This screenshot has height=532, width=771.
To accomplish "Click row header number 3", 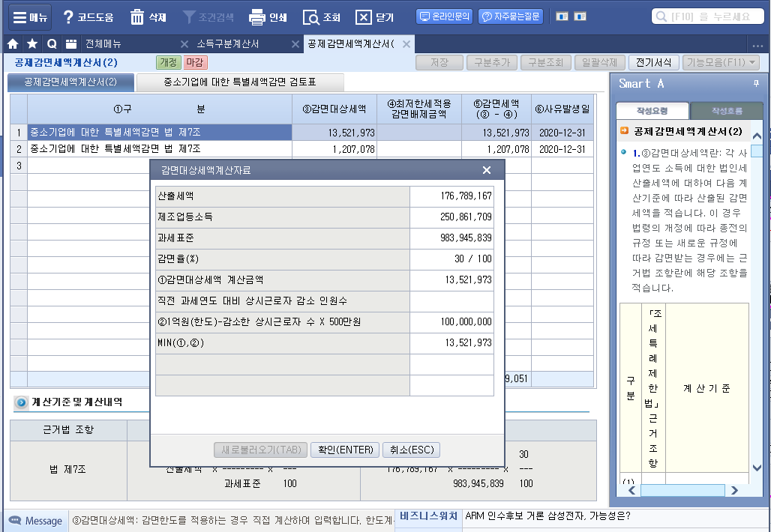I will pos(19,166).
